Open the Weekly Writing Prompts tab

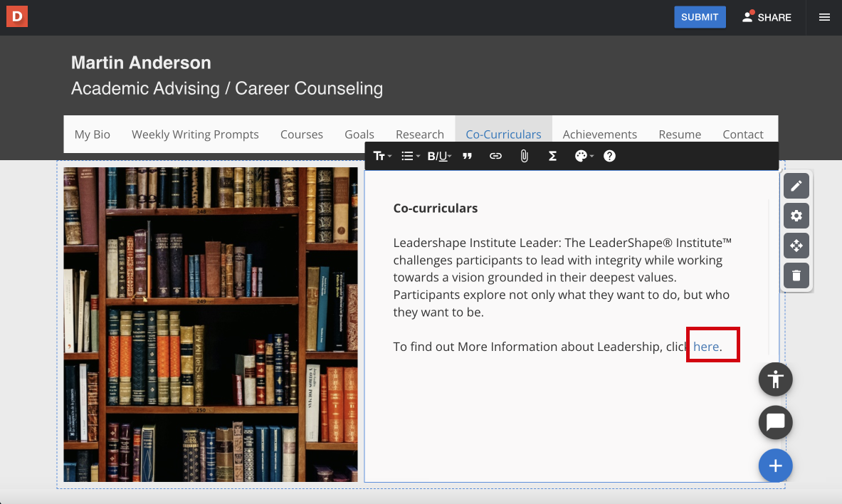[x=195, y=135]
